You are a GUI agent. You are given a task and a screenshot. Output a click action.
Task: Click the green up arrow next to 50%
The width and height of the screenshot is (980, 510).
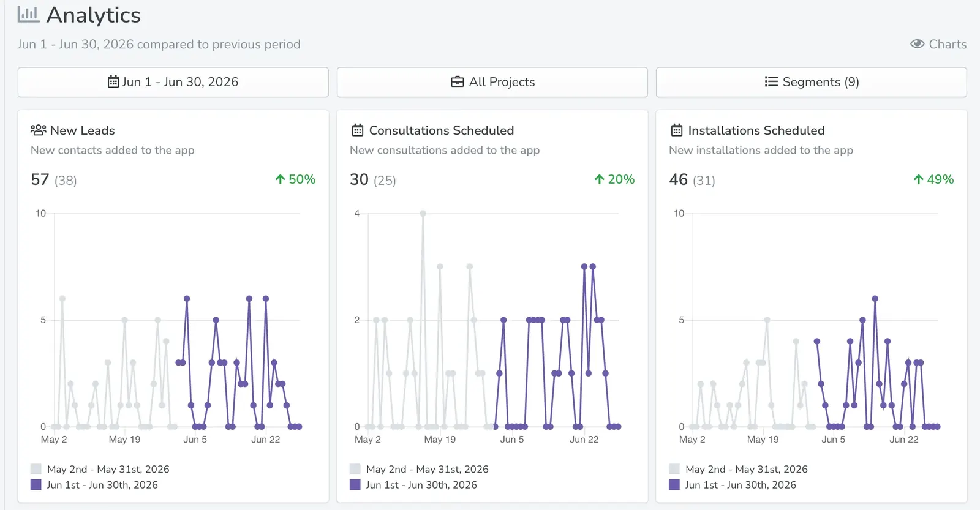280,179
